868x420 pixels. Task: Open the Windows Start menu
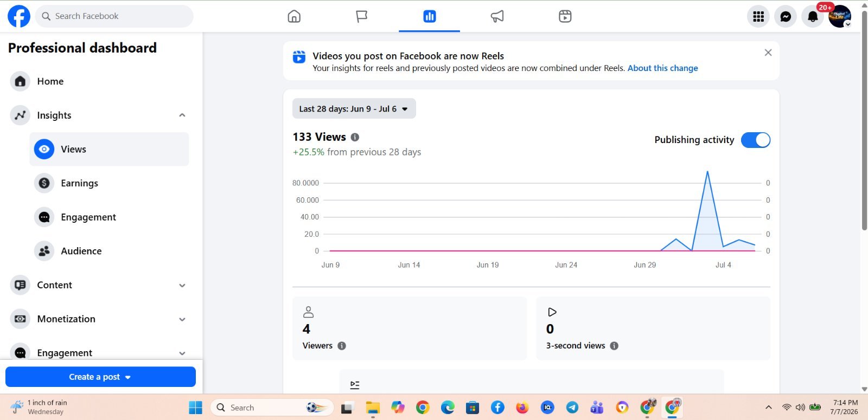coord(195,408)
